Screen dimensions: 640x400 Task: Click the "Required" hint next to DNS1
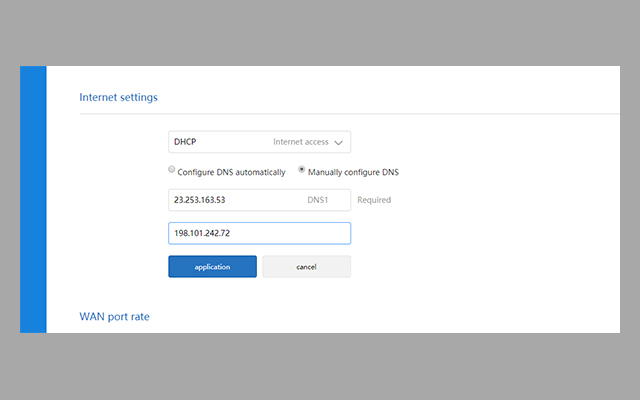pos(374,200)
